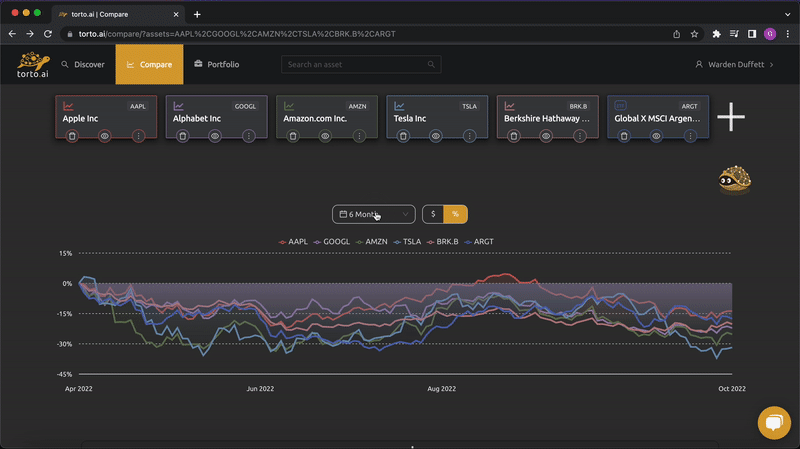
Task: Reload the torto.ai page
Action: 48,34
